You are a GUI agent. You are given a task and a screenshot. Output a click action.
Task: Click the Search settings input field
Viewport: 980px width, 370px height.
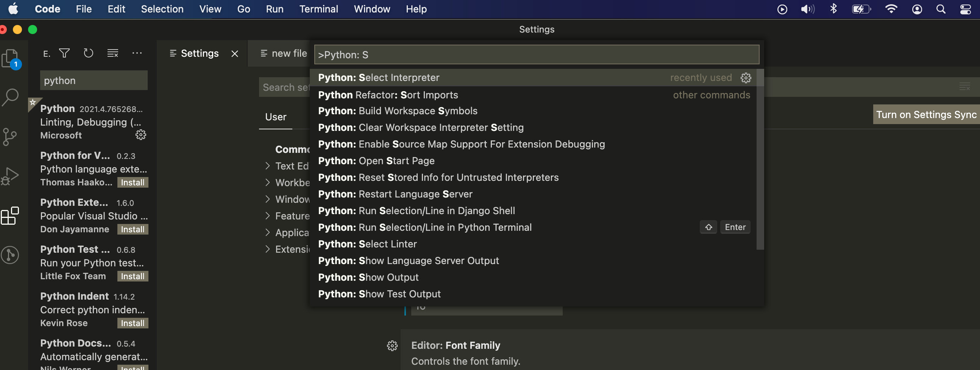pyautogui.click(x=284, y=87)
